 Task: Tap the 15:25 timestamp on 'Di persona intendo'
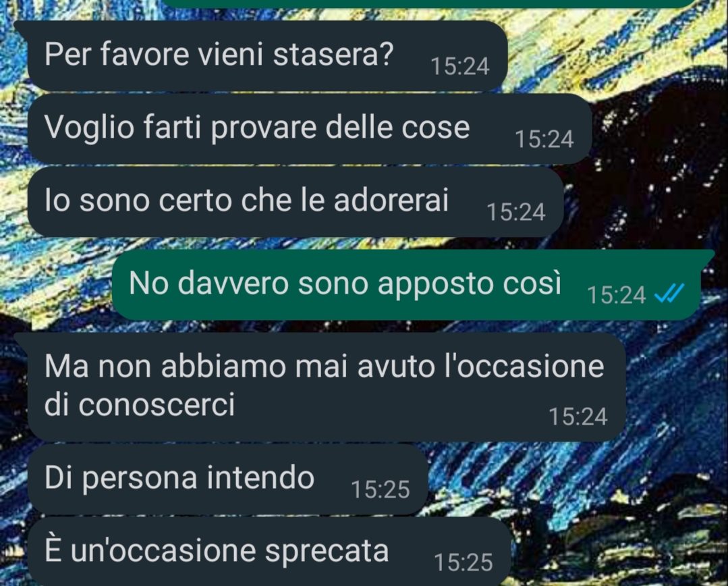coord(381,490)
